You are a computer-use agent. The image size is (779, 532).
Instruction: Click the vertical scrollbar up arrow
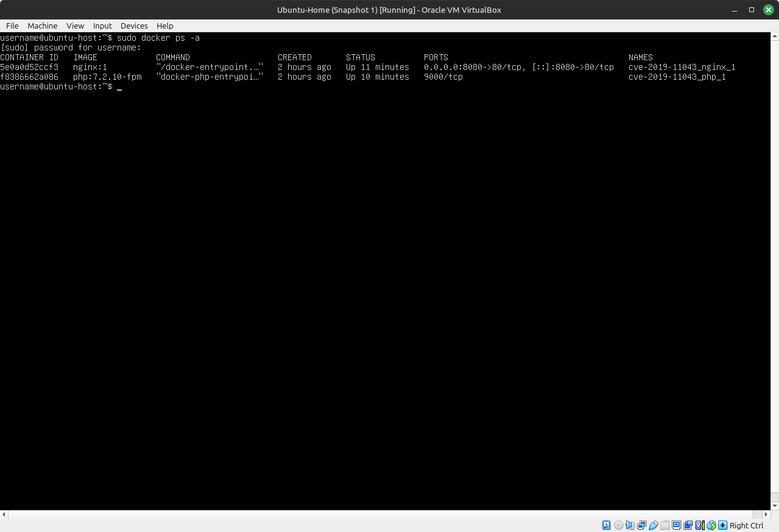[775, 37]
